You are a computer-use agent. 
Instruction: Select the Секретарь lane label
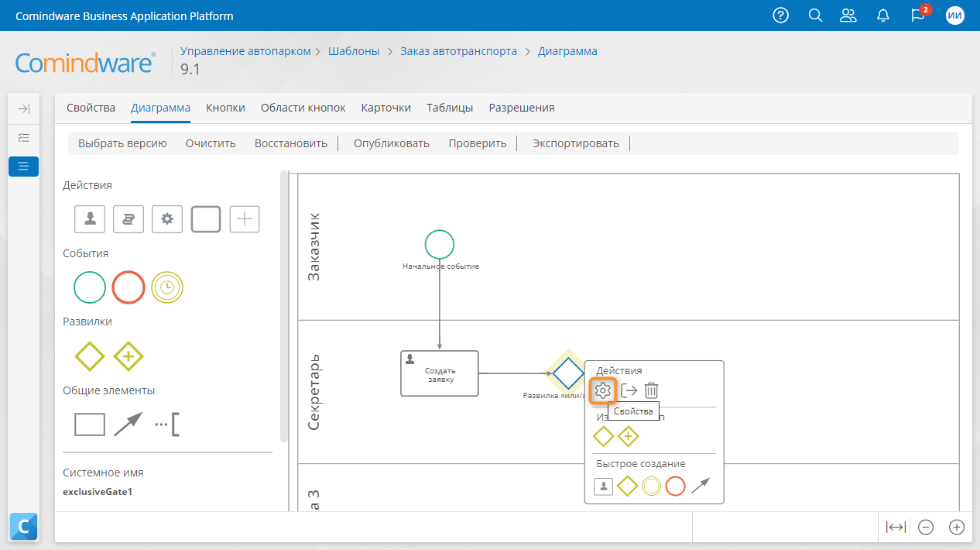(x=314, y=393)
